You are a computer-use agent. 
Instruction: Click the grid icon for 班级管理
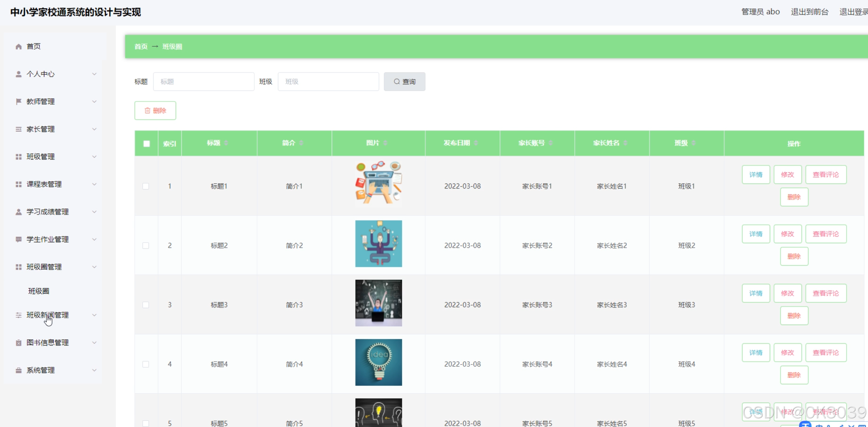pyautogui.click(x=18, y=157)
